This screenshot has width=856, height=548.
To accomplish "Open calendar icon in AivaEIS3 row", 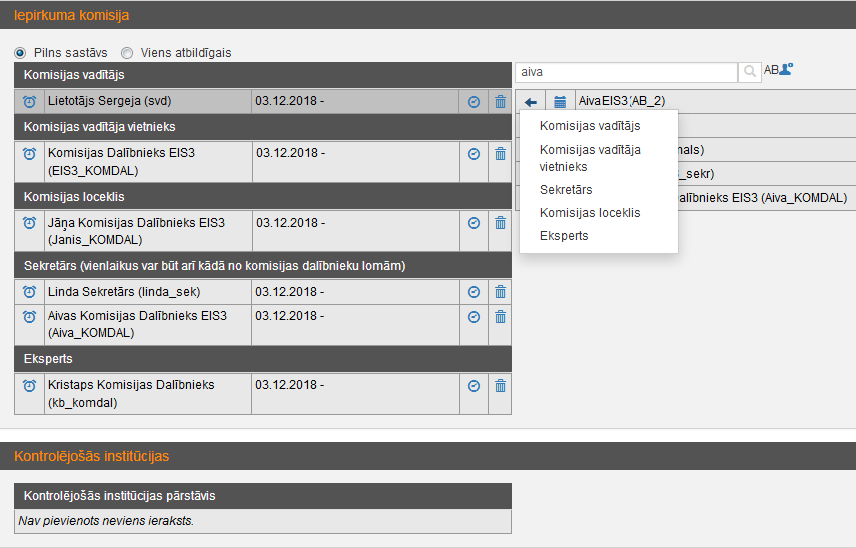I will pos(560,102).
